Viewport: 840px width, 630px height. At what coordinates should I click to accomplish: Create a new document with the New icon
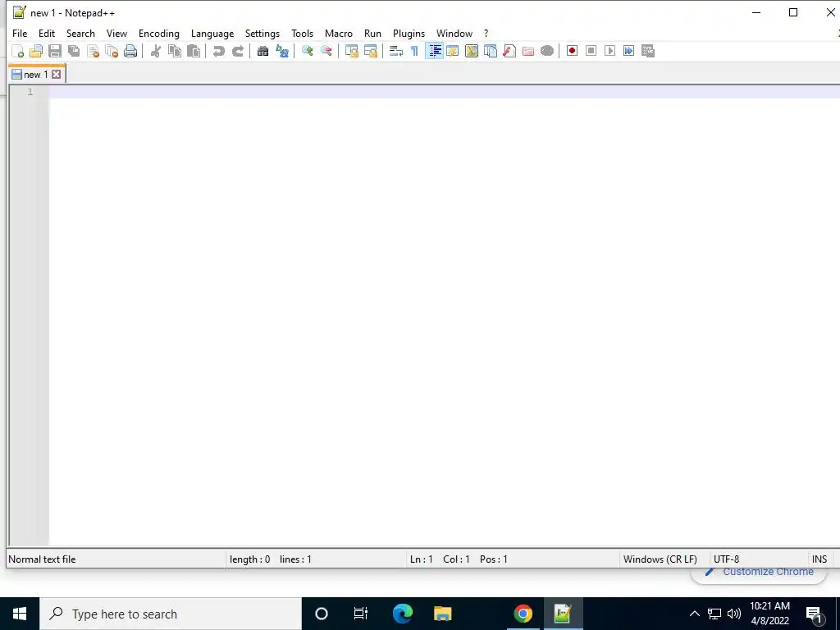(x=18, y=51)
